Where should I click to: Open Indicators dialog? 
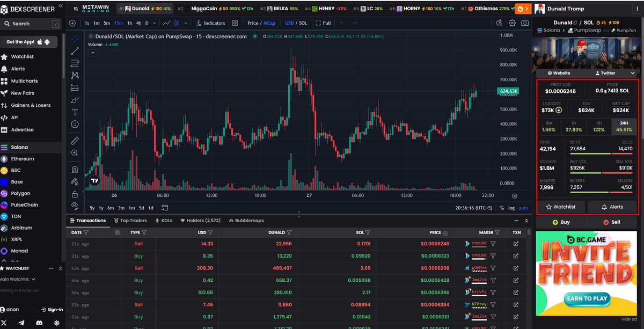(x=210, y=23)
